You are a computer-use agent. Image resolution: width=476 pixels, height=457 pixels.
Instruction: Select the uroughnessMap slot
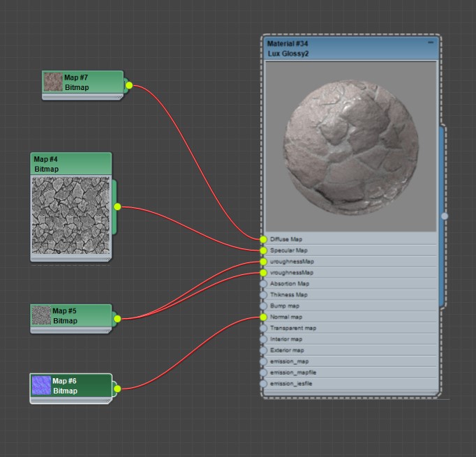(x=292, y=262)
